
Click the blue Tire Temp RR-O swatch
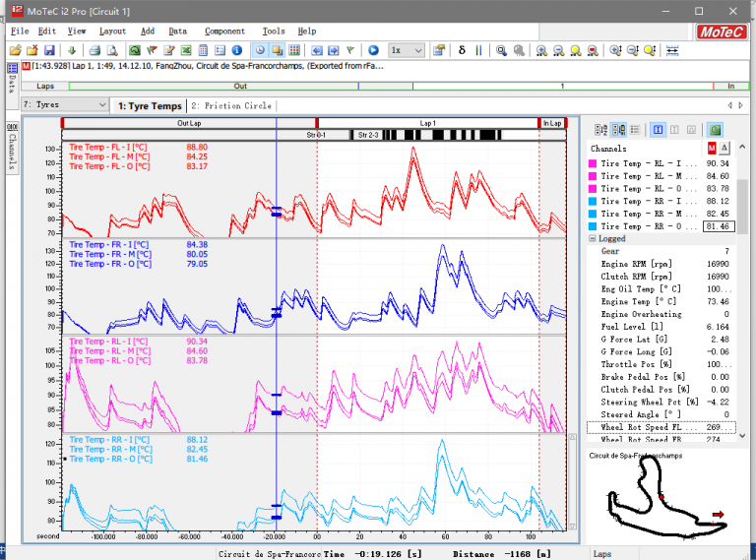click(x=593, y=226)
